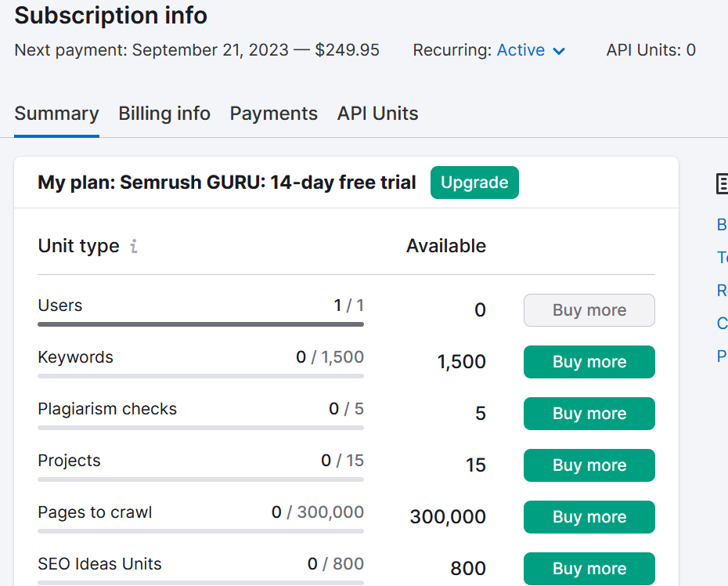Click the 'Pages to crawl' row label
Viewport: 728px width, 586px height.
click(x=95, y=512)
